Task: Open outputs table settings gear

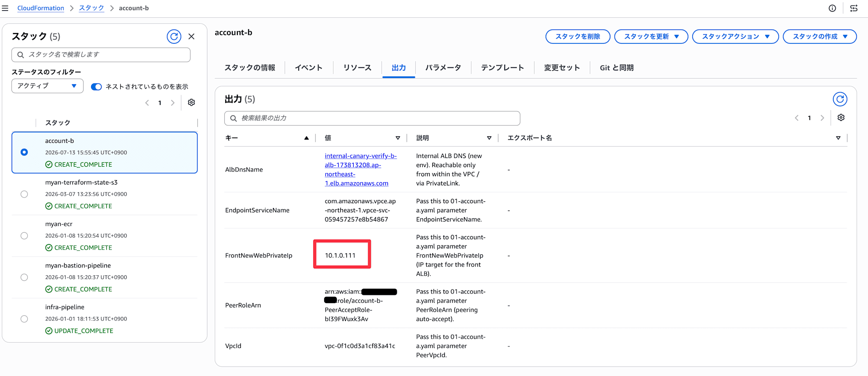Action: point(841,118)
